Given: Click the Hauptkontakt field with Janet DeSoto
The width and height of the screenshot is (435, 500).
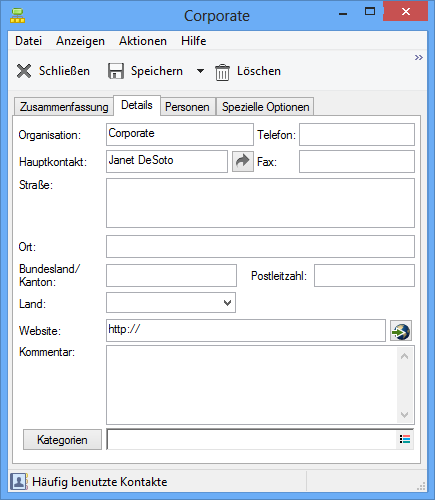Looking at the screenshot, I should (167, 162).
